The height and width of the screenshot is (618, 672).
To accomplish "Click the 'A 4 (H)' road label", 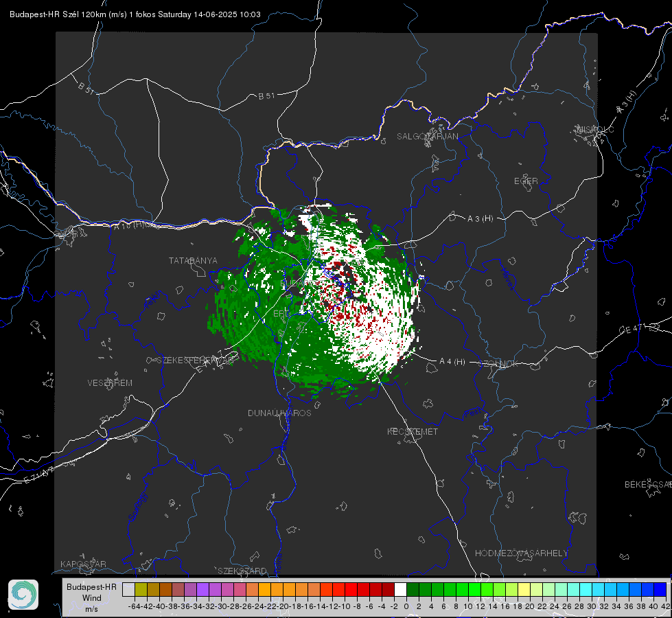I will tap(452, 362).
